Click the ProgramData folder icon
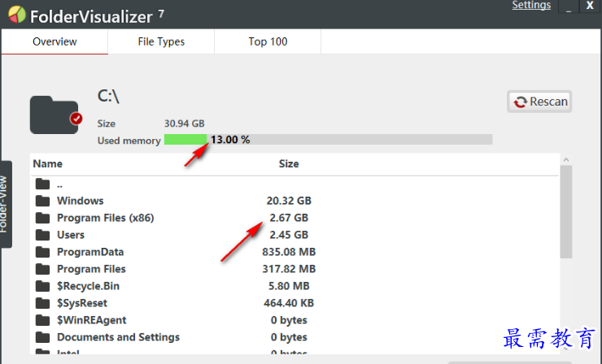 click(42, 252)
